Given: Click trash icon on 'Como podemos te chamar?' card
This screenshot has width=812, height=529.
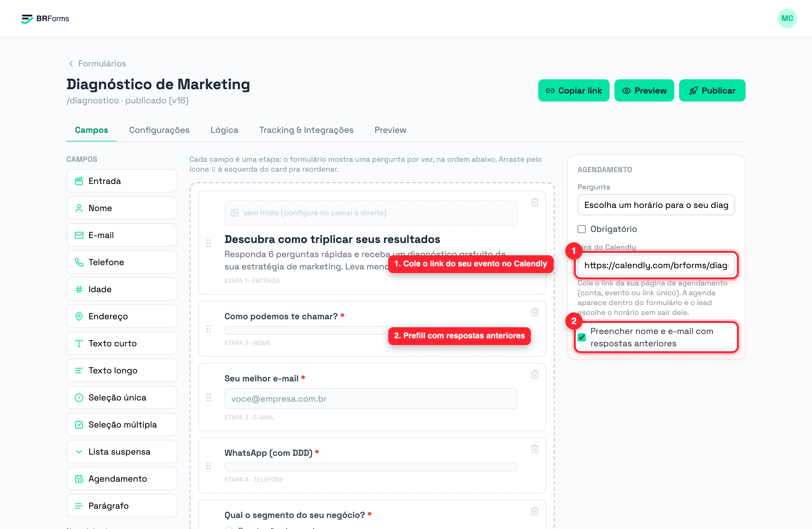Looking at the screenshot, I should point(535,312).
